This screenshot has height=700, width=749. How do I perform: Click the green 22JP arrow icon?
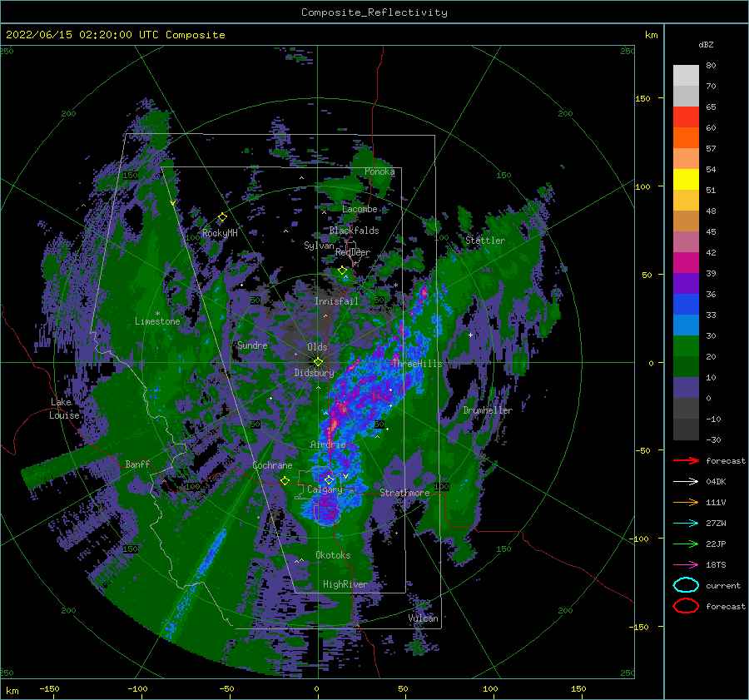pyautogui.click(x=686, y=544)
